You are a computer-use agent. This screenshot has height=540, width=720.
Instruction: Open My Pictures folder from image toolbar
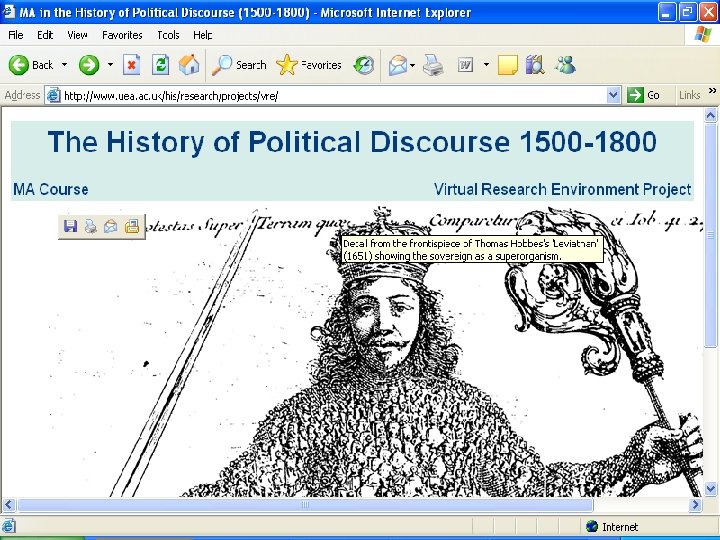tap(132, 226)
